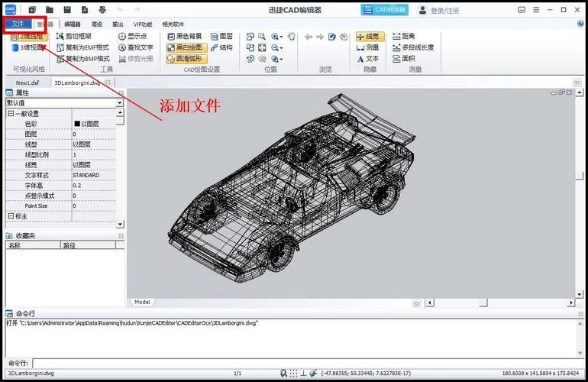
Task: Toggle snap icon in status bar
Action: point(313,373)
